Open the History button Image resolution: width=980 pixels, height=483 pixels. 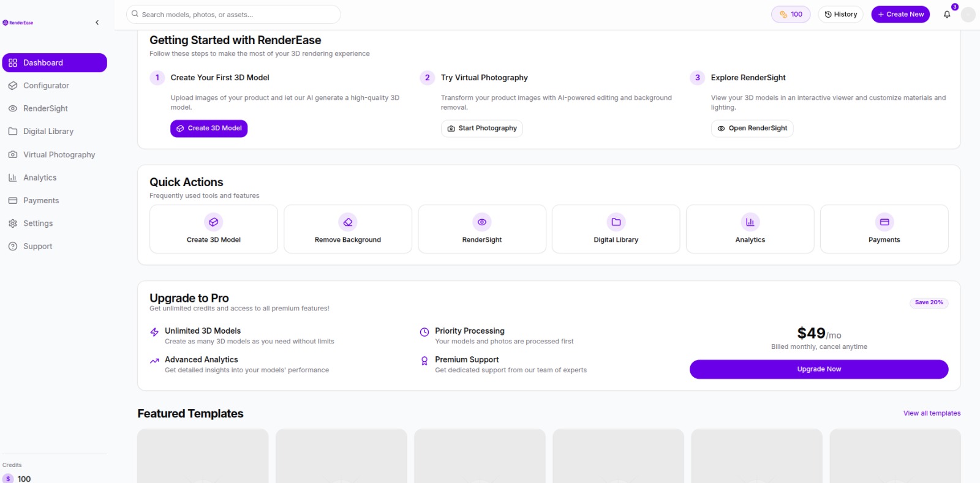tap(840, 14)
